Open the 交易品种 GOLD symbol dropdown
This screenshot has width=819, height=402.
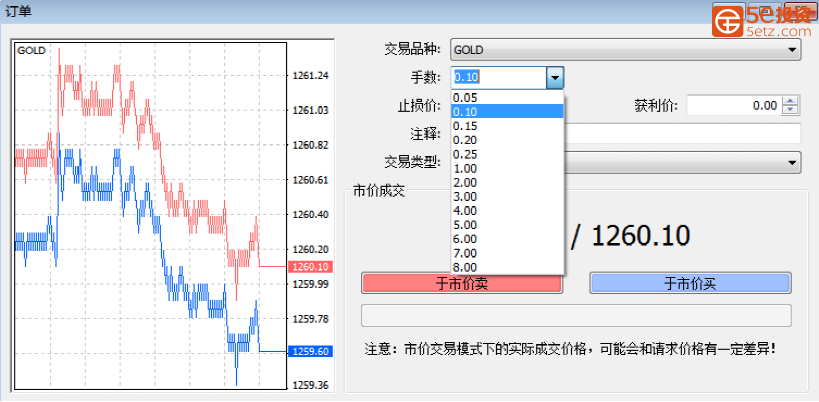point(625,50)
